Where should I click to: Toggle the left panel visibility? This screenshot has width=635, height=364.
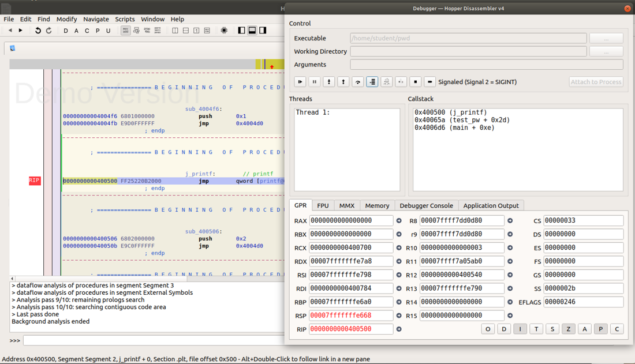tap(241, 31)
